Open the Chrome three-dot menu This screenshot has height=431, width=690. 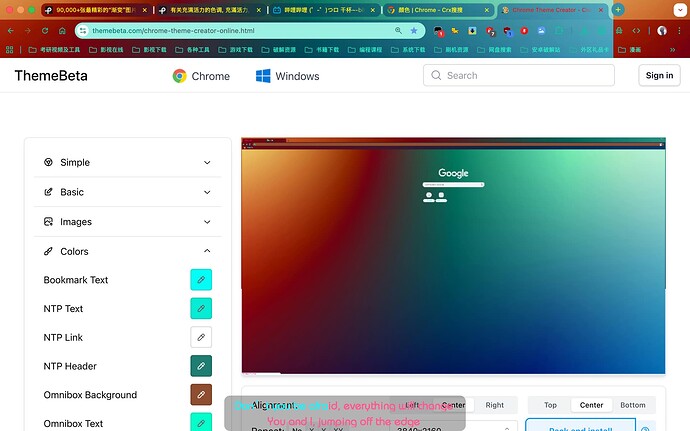tap(679, 30)
